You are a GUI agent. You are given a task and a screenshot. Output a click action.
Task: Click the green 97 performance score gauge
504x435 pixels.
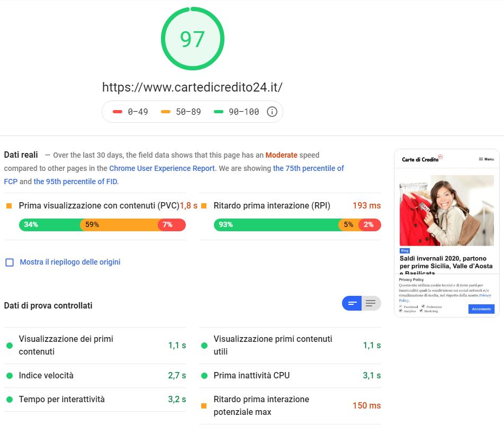coord(192,39)
